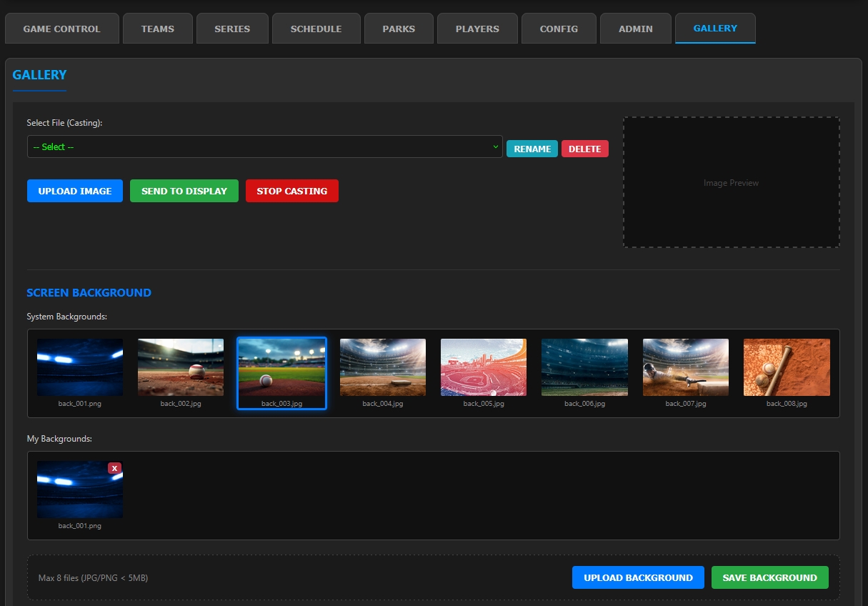Select back_001.png system background thumbnail
Image resolution: width=868 pixels, height=606 pixels.
[x=80, y=367]
